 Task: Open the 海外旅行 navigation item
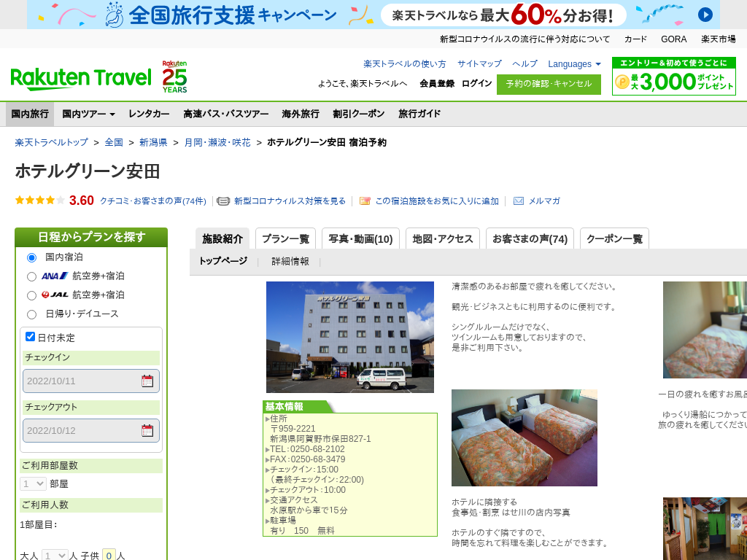[x=301, y=114]
